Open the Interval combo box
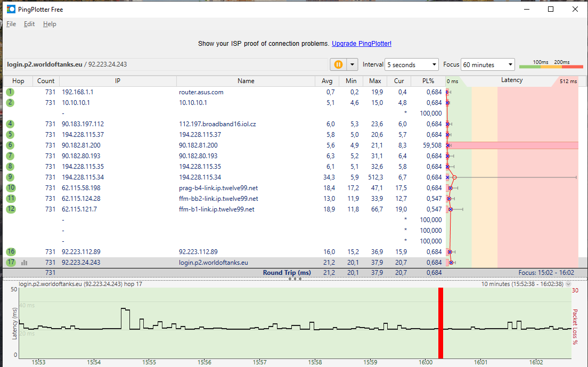The image size is (588, 367). [411, 64]
